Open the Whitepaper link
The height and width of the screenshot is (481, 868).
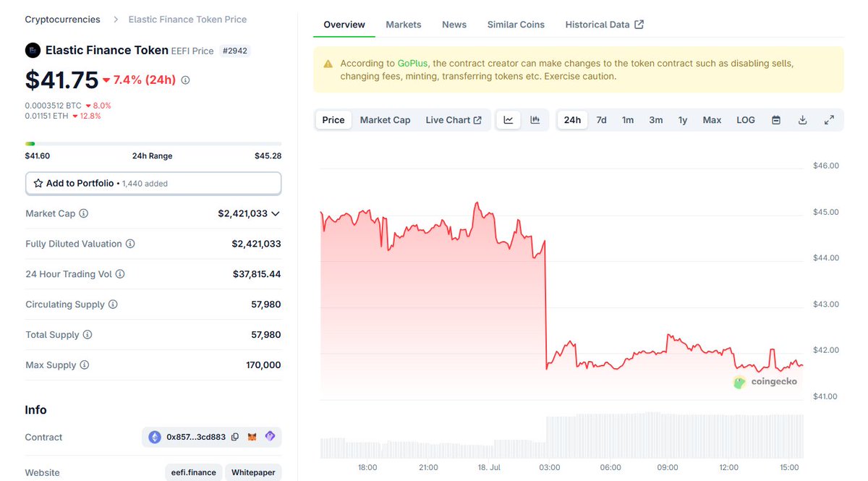coord(253,472)
